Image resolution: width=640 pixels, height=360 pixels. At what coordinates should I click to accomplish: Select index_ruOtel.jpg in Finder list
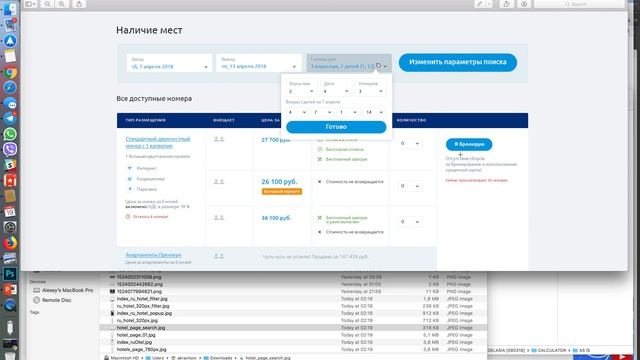293,342
